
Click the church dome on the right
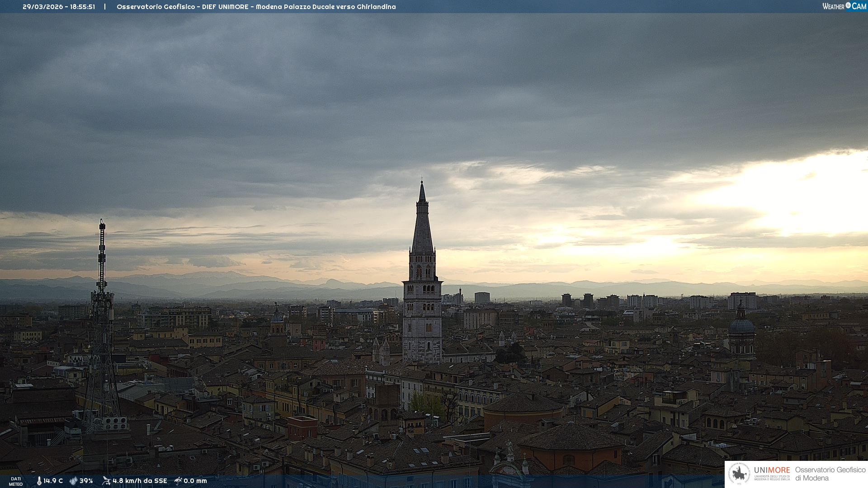741,326
